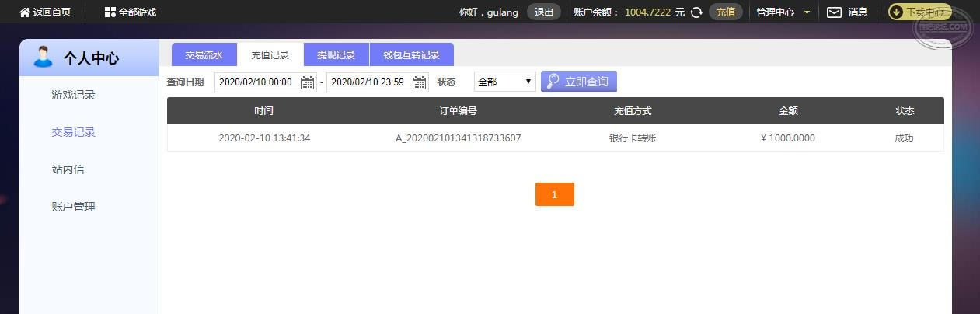Click the 退出 logout button

544,12
